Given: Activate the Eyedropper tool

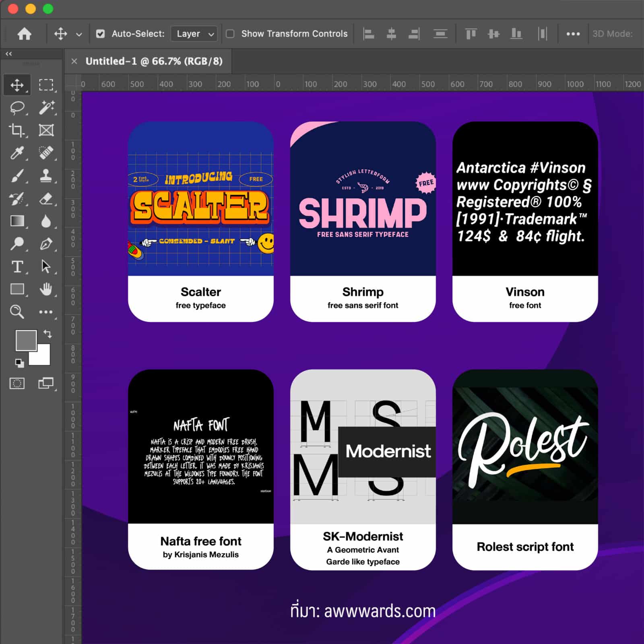Looking at the screenshot, I should 17,153.
